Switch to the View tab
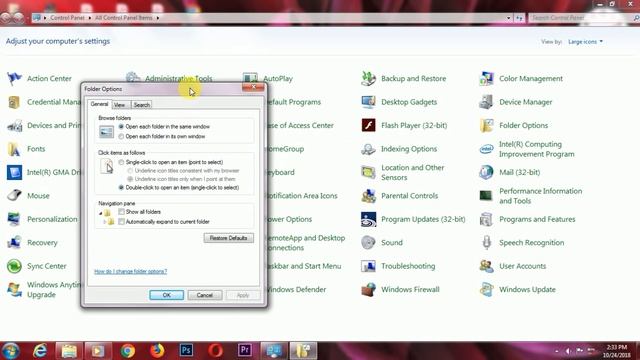 pos(120,105)
